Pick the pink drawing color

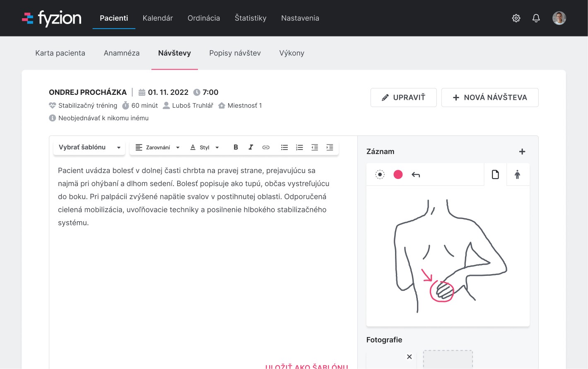(398, 174)
